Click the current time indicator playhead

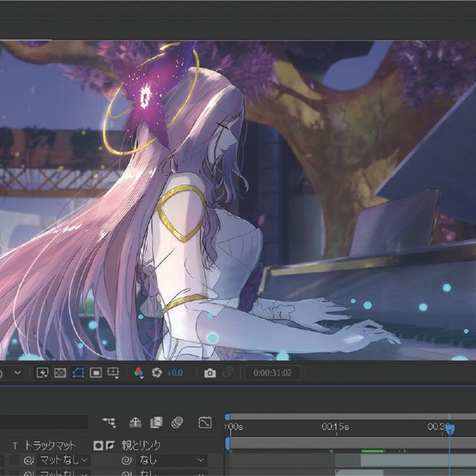(x=450, y=429)
